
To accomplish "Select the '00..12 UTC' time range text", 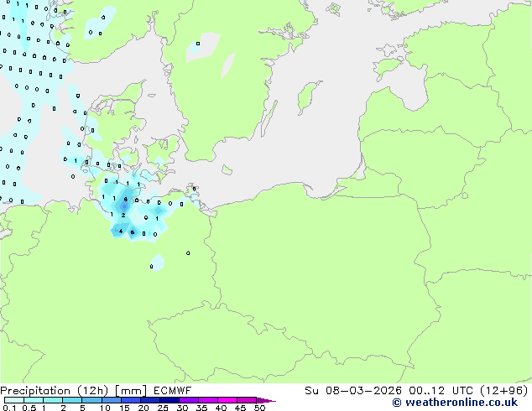I will pyautogui.click(x=441, y=390).
